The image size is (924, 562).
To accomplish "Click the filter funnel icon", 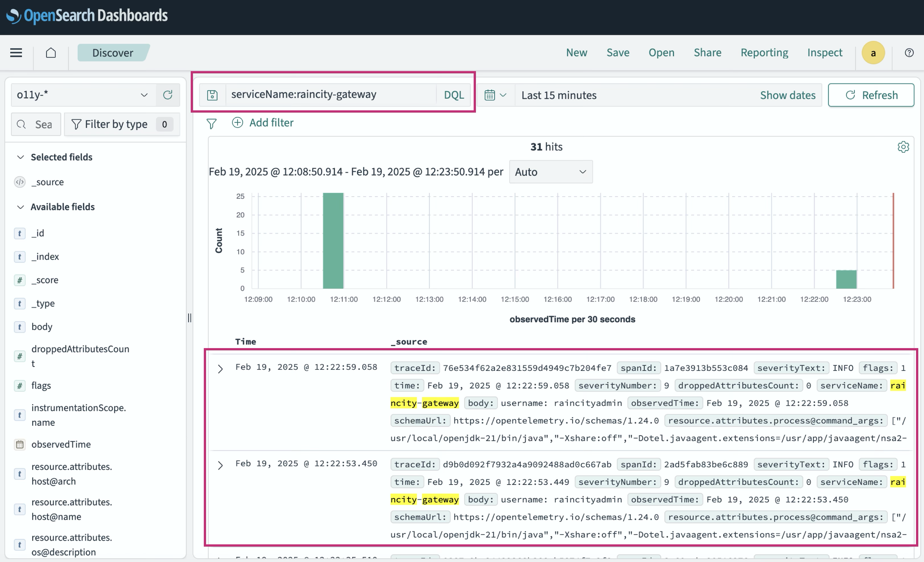I will click(212, 123).
